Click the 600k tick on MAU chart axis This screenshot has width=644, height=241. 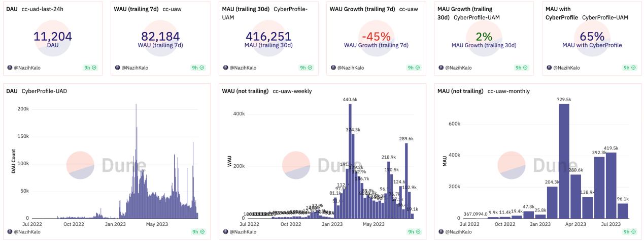[455, 124]
